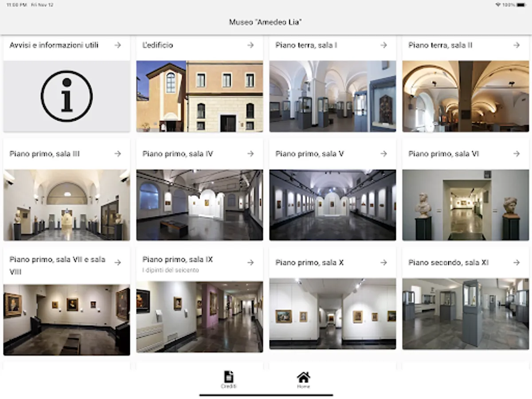
Task: Tap the 'Museo "Amedeo Lia"' header title
Action: 266,22
